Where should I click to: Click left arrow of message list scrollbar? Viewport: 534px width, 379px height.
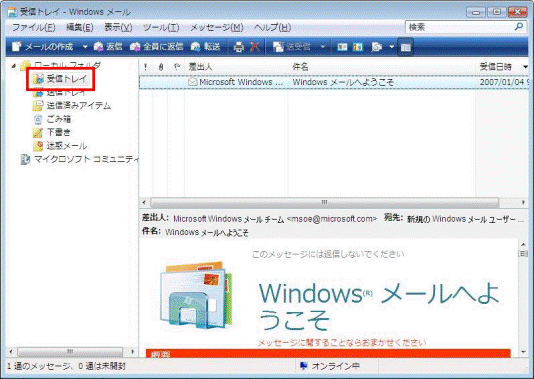click(144, 202)
